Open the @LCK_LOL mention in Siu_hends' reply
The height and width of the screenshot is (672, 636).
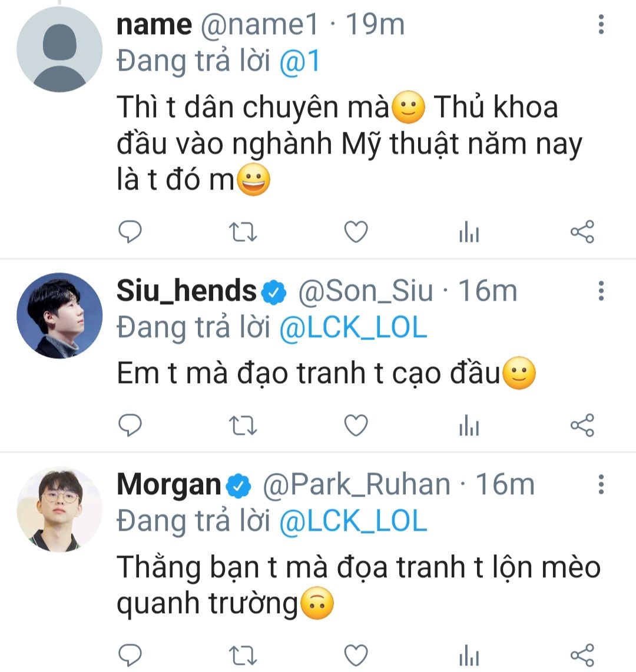pos(353,328)
